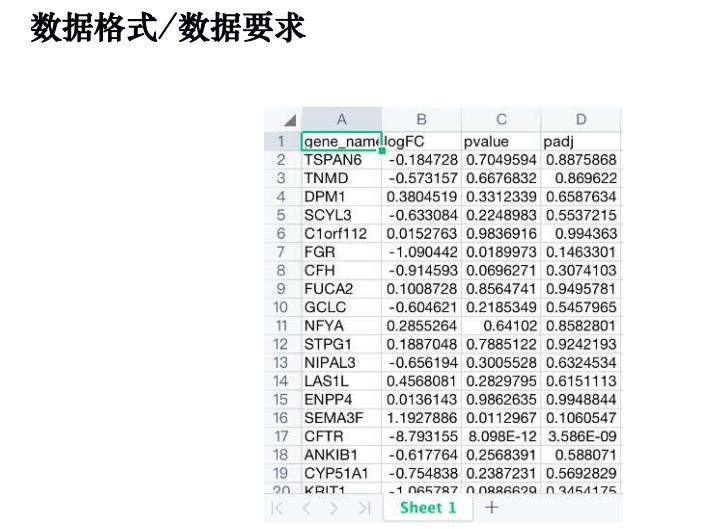Click logFC value -1.090442
The width and height of the screenshot is (703, 529).
[x=421, y=252]
